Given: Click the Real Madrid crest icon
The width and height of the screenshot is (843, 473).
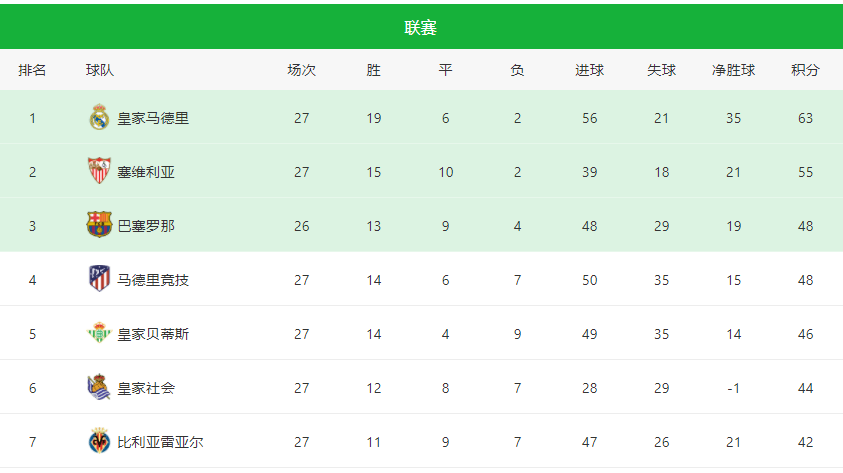Looking at the screenshot, I should coord(99,117).
